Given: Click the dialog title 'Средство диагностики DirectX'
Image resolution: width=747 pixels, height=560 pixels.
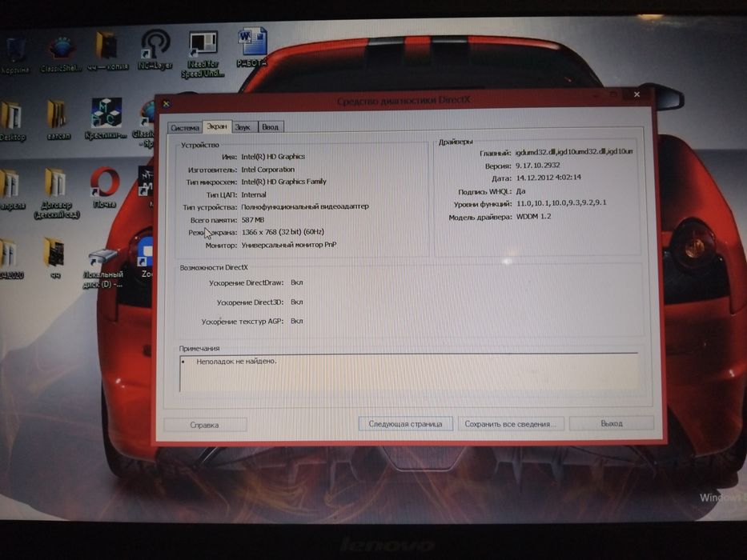Looking at the screenshot, I should 404,101.
